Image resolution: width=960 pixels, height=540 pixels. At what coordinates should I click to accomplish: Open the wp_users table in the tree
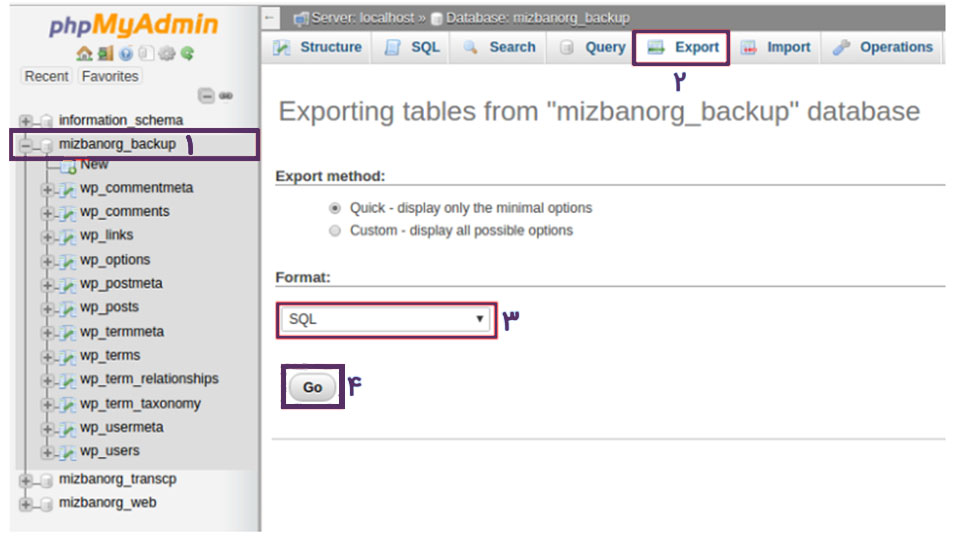click(x=110, y=451)
